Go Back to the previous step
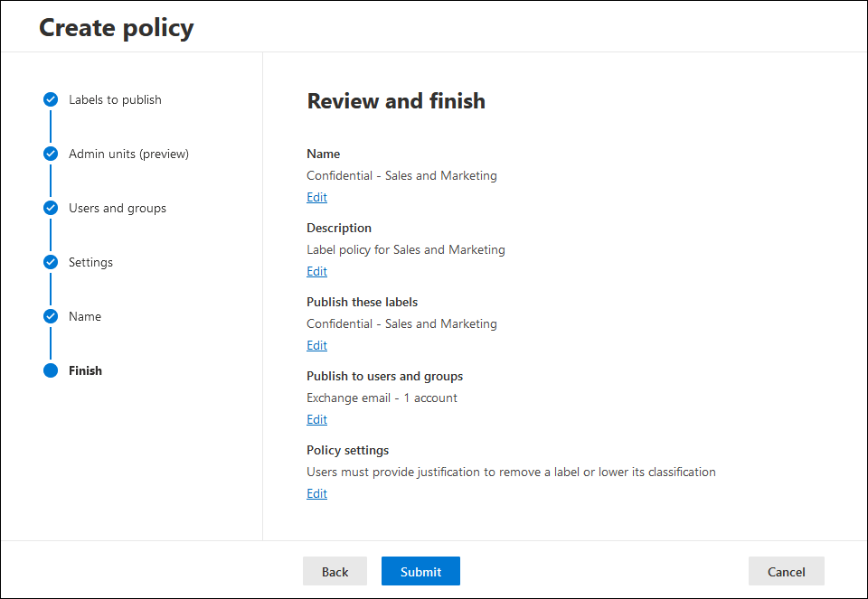The image size is (868, 599). click(335, 571)
